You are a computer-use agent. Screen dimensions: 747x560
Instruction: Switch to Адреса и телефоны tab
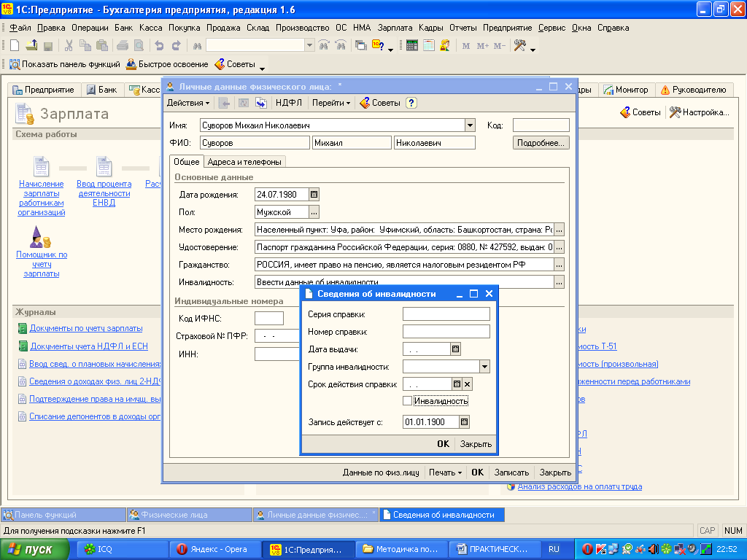[x=244, y=162]
